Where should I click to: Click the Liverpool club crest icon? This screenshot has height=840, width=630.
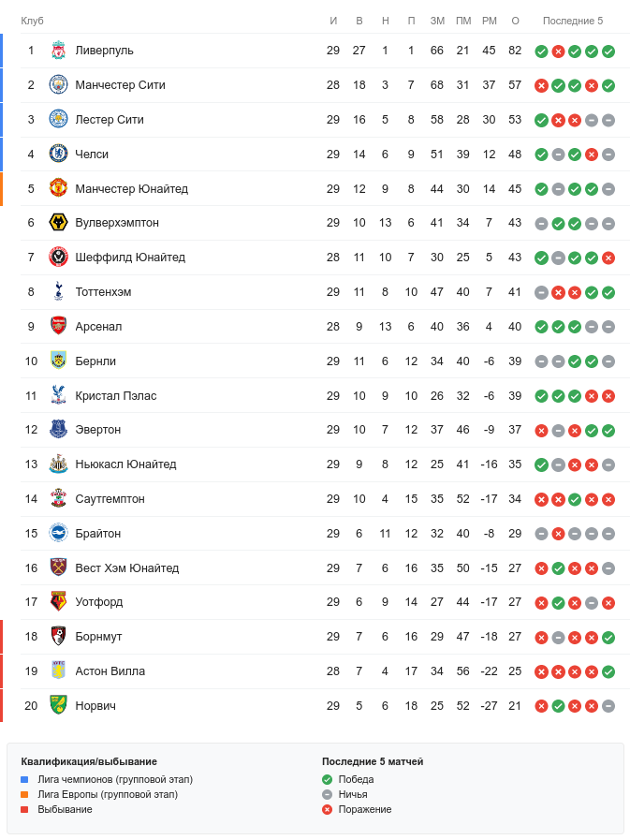(x=58, y=51)
